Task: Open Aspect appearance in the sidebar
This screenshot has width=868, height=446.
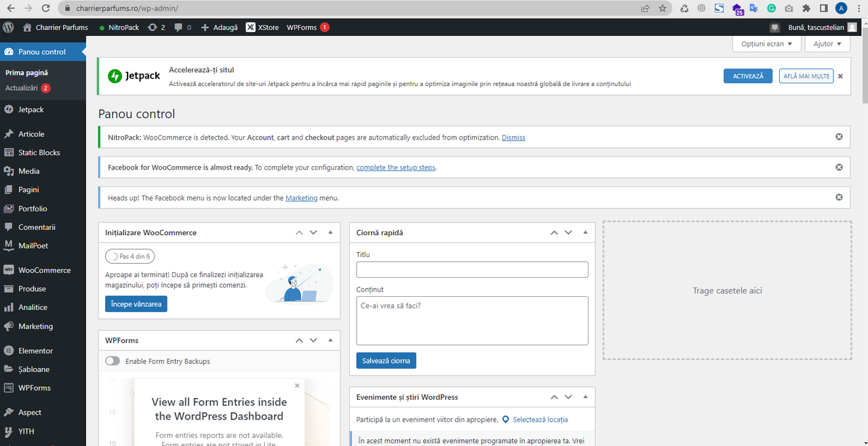Action: pyautogui.click(x=43, y=412)
